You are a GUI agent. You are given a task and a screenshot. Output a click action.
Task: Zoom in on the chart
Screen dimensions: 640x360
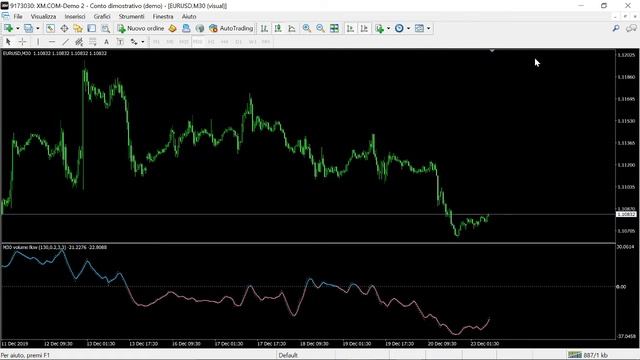pos(307,28)
